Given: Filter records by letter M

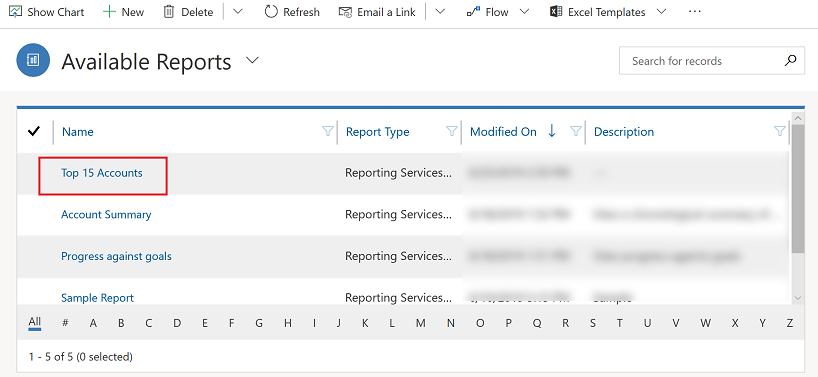Looking at the screenshot, I should point(420,323).
